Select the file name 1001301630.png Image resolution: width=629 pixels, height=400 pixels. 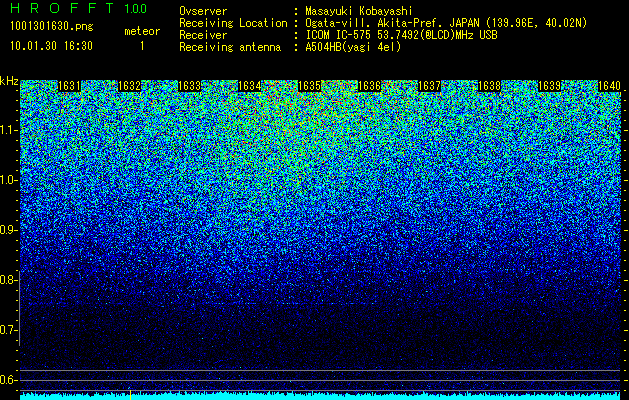tap(52, 26)
